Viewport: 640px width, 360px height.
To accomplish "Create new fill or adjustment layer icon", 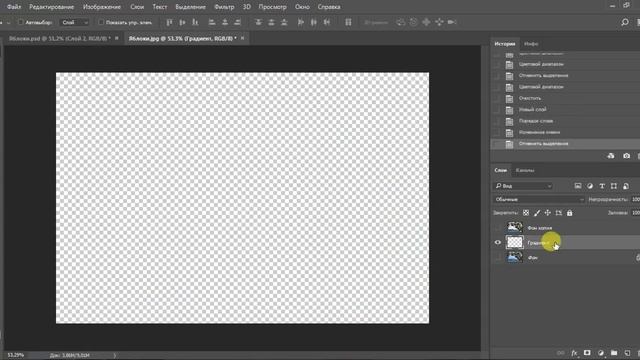I will pos(601,353).
